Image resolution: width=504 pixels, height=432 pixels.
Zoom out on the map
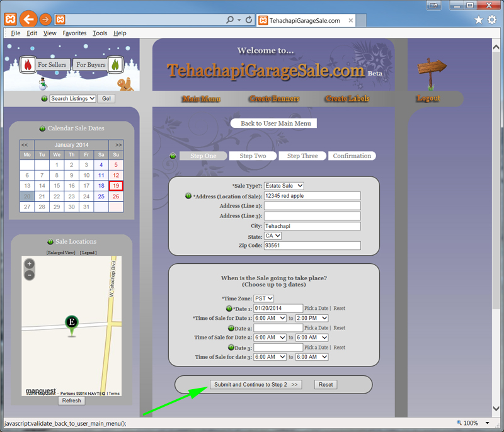click(x=29, y=275)
